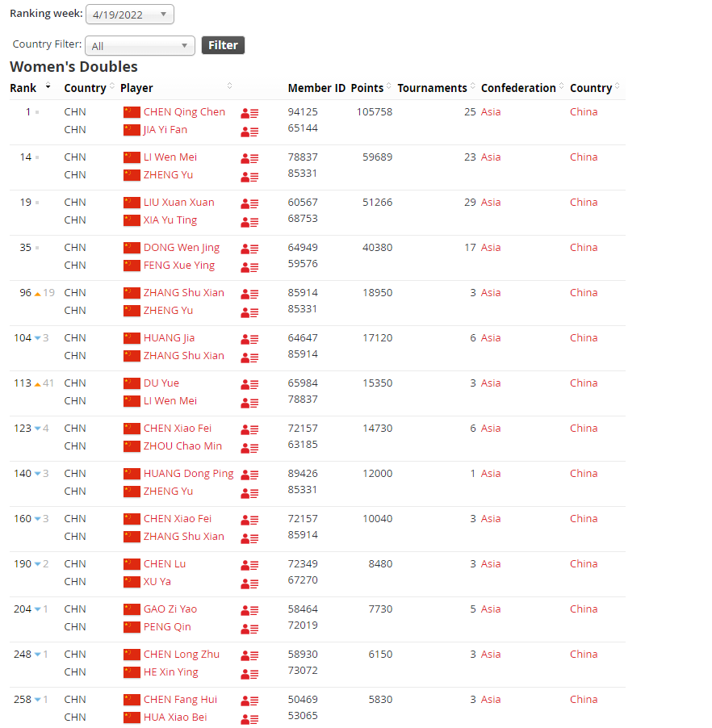Open the Ranking week date dropdown
This screenshot has height=728, width=712.
pyautogui.click(x=129, y=15)
